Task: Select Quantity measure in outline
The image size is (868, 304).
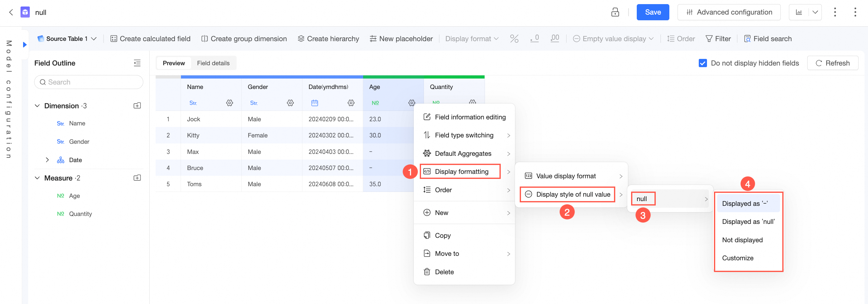Action: click(x=81, y=214)
